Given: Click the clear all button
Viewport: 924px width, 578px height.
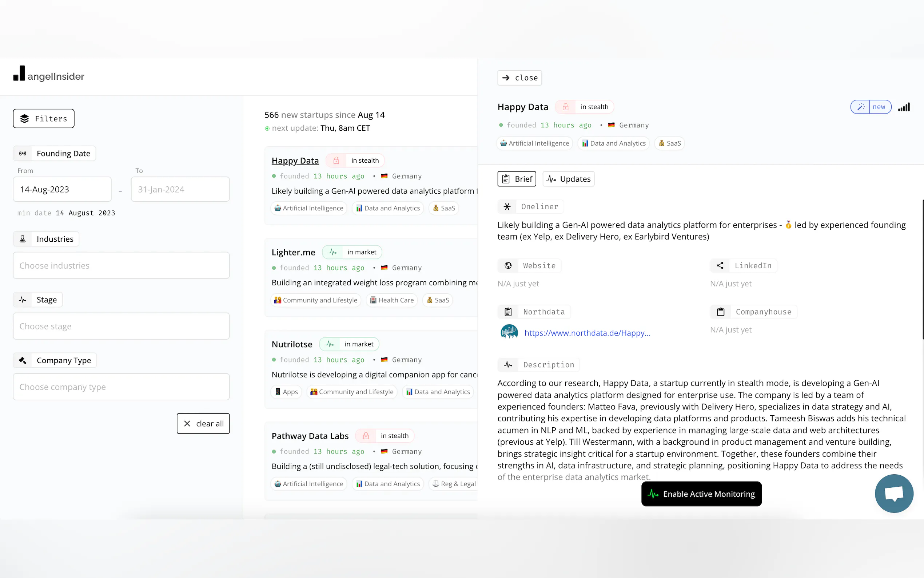Looking at the screenshot, I should 203,424.
